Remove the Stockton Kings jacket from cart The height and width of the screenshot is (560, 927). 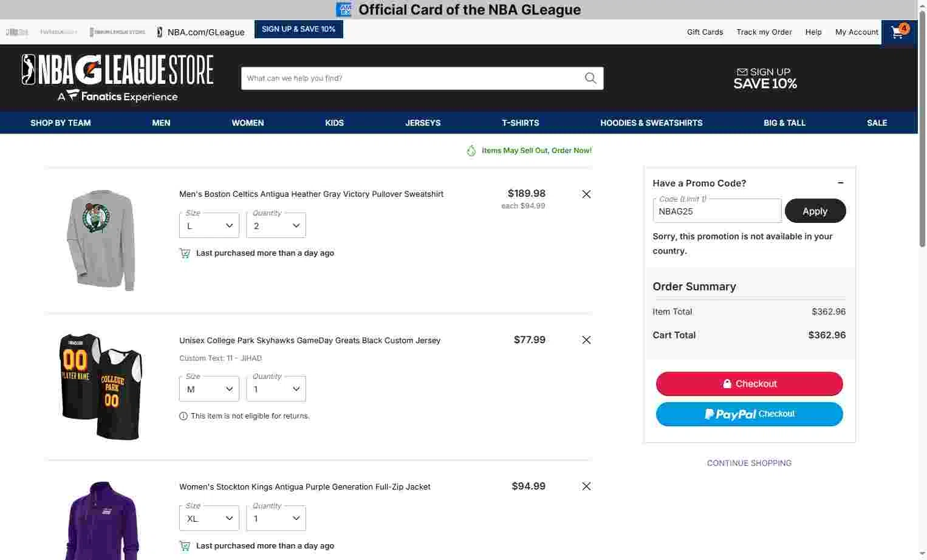(586, 487)
